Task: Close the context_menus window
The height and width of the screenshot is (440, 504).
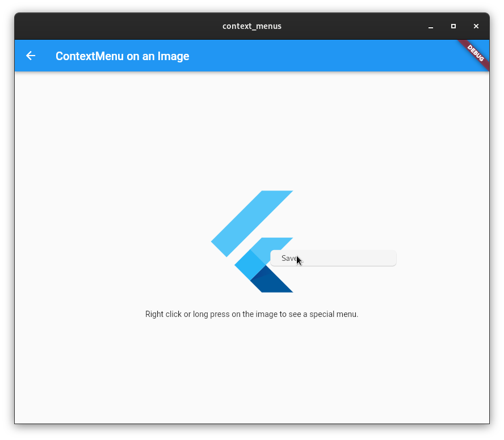Action: tap(476, 26)
